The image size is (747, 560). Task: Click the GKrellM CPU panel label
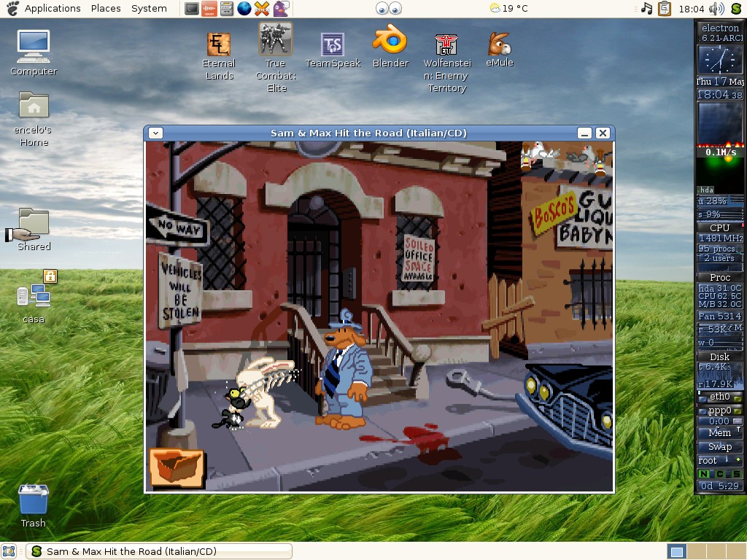point(719,227)
